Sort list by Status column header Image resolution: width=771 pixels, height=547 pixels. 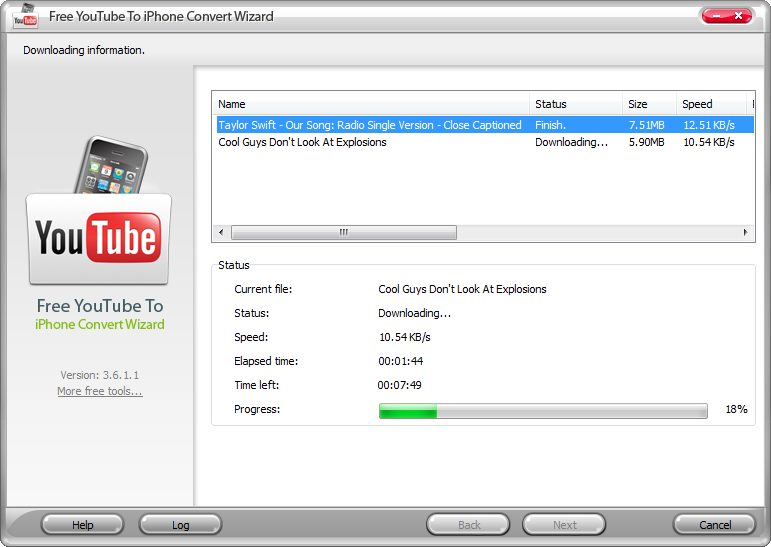click(576, 104)
